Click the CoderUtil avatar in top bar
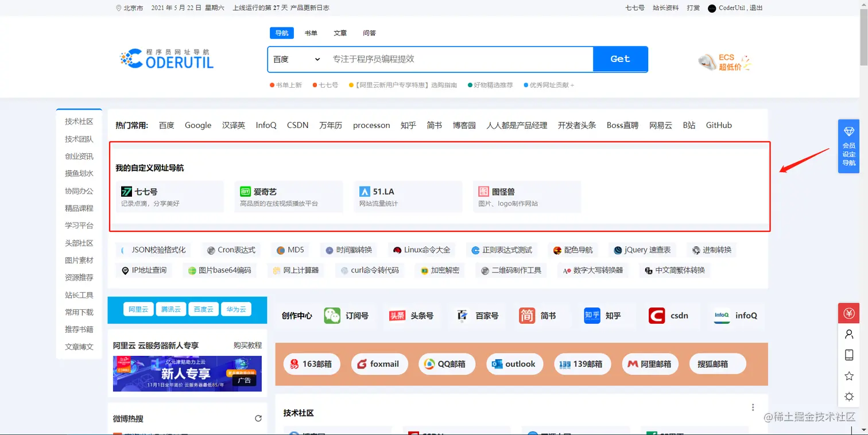The width and height of the screenshot is (868, 435). [712, 8]
